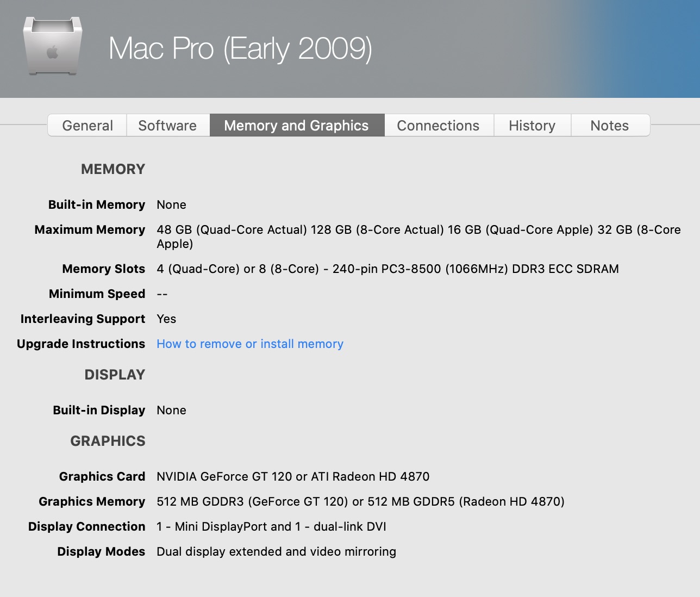The image size is (700, 597).
Task: Click the 'Yes' Interleaving Support value
Action: pyautogui.click(x=166, y=319)
